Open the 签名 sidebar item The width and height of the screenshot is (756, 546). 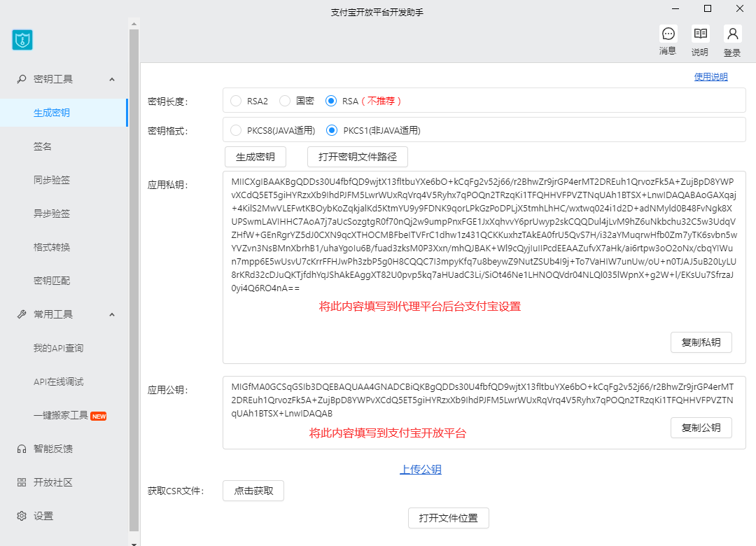(x=43, y=146)
